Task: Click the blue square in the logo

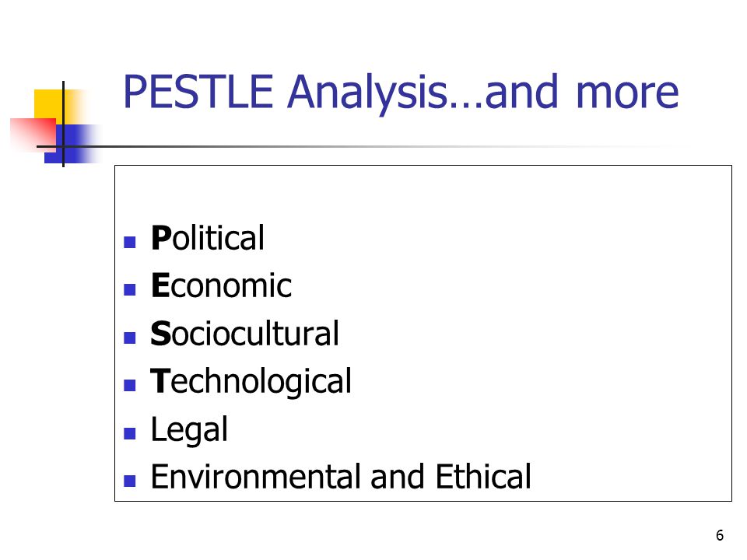Action: [x=72, y=144]
